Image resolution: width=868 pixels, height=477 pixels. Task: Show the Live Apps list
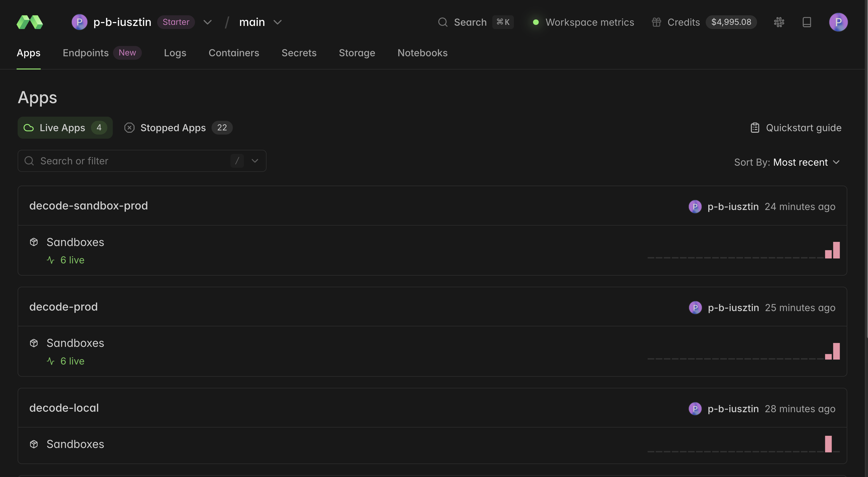65,128
